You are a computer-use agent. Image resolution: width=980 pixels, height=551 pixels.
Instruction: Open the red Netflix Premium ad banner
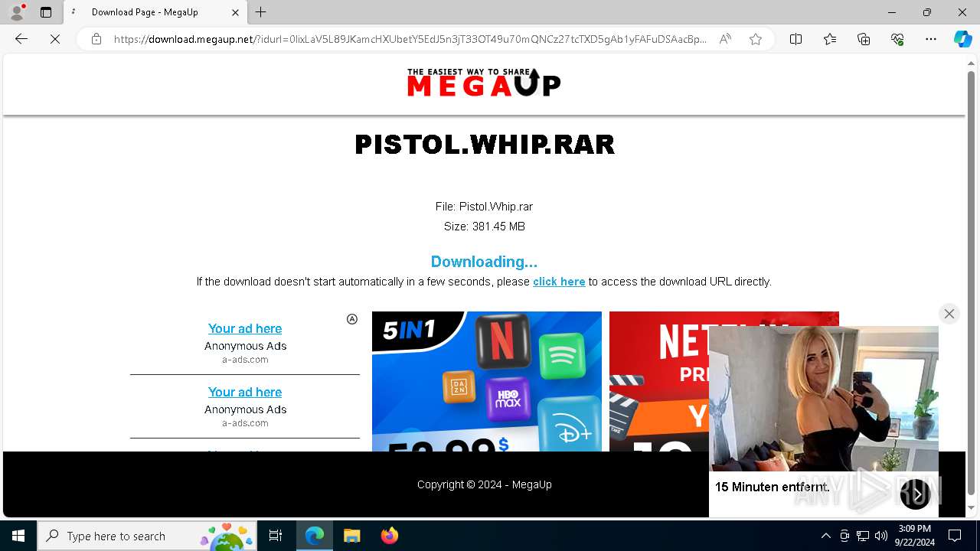pos(658,381)
